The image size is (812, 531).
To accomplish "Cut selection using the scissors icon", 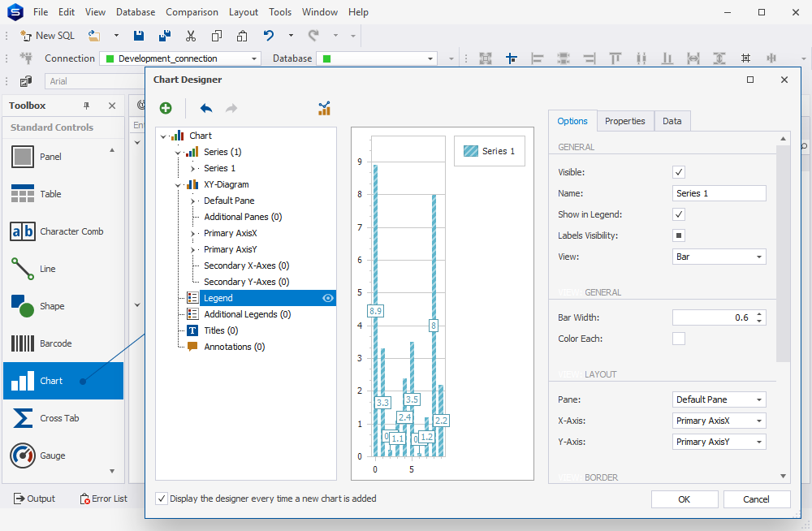I will point(191,36).
